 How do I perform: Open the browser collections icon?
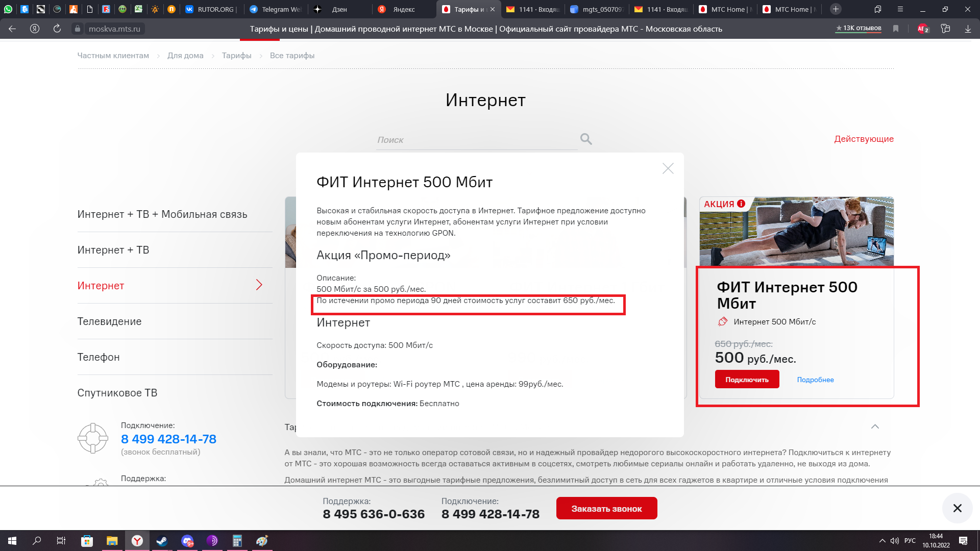click(945, 29)
